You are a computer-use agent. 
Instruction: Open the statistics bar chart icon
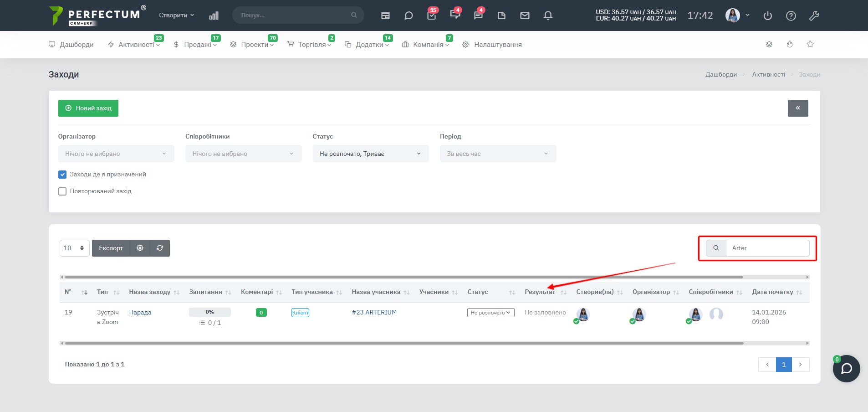click(x=214, y=15)
